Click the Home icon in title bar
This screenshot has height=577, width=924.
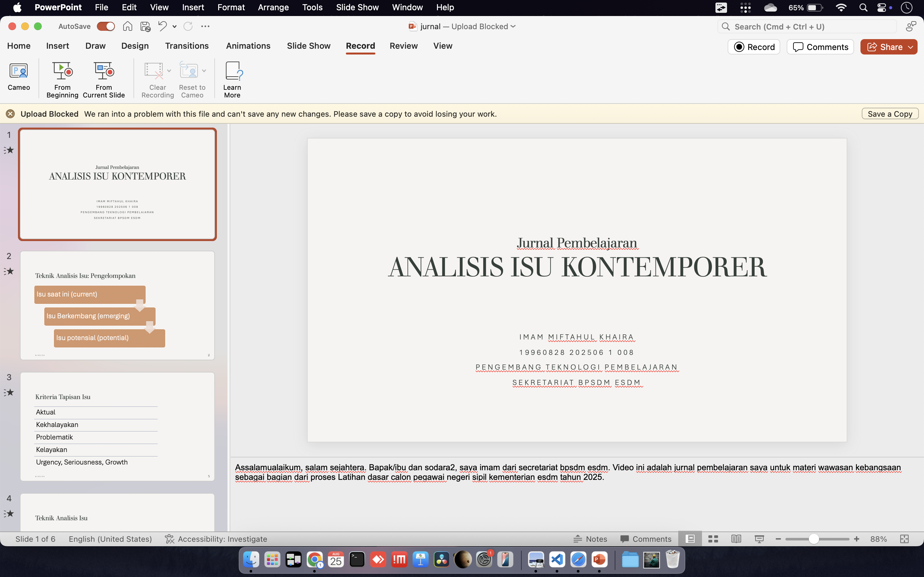coord(127,26)
